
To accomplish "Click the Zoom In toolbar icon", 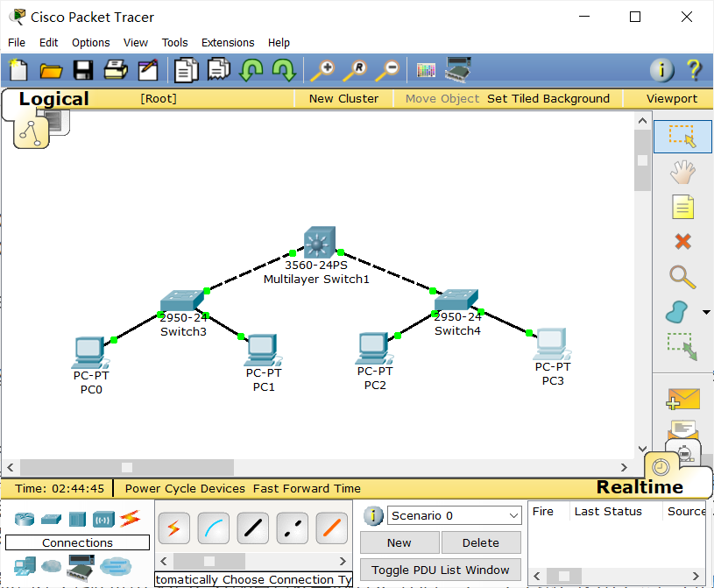I will 323,70.
